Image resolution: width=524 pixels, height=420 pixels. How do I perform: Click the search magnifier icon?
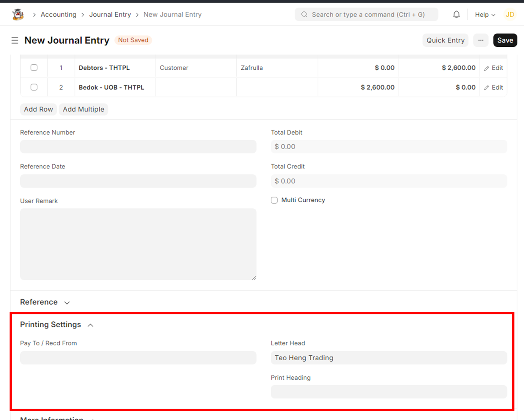coord(304,15)
